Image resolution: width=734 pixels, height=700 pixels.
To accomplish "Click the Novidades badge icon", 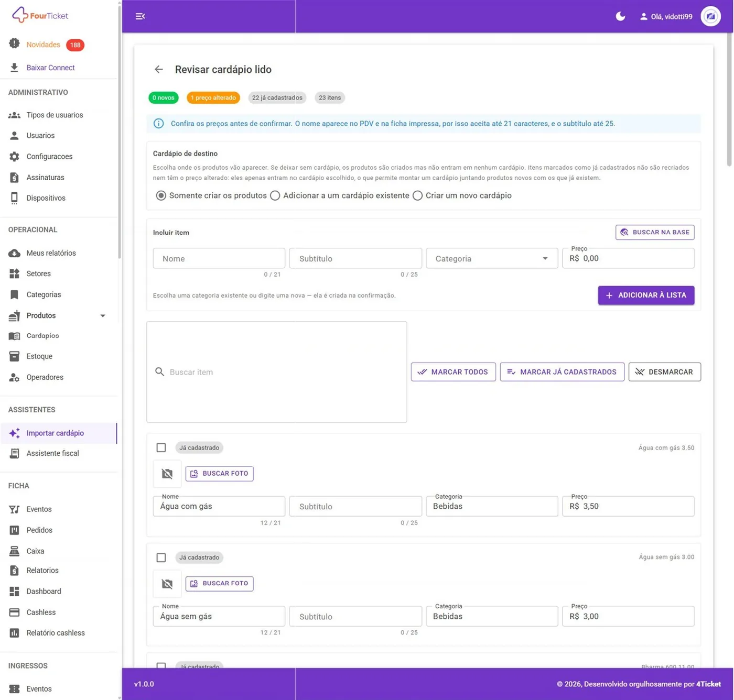I will pyautogui.click(x=14, y=44).
